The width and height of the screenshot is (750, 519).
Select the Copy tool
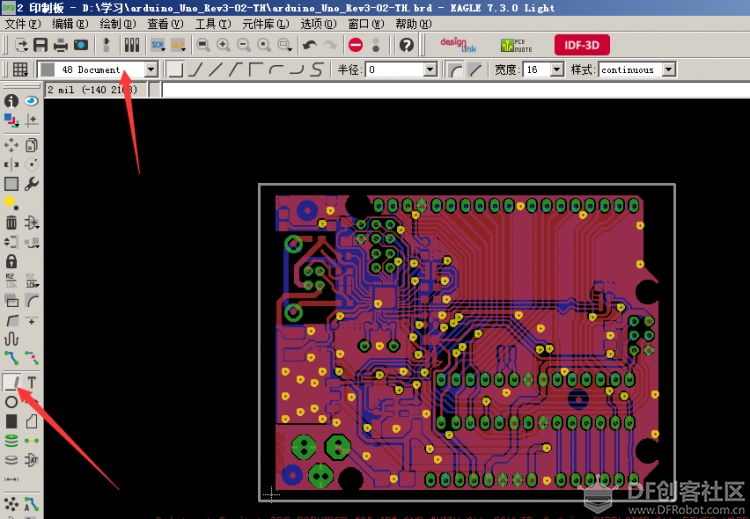(32, 145)
